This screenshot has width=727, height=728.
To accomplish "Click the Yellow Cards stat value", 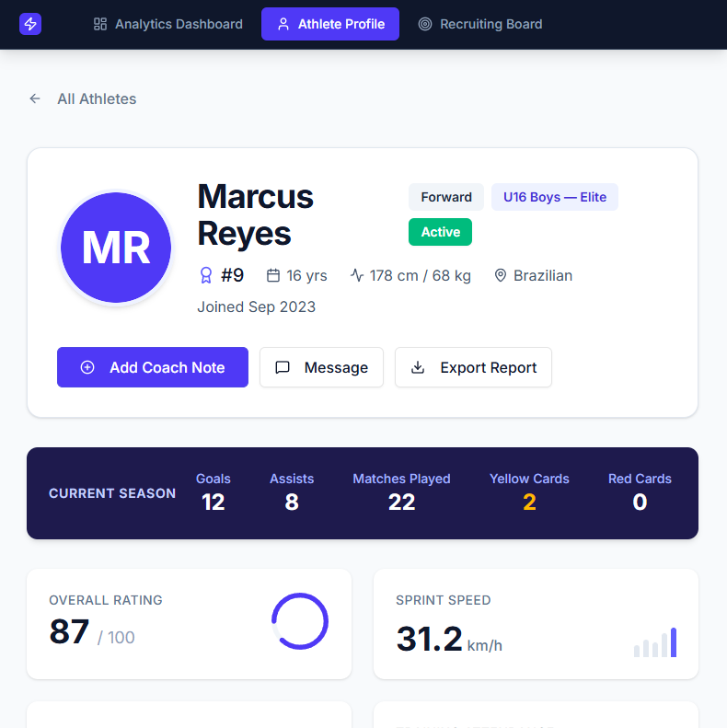I will tap(529, 502).
